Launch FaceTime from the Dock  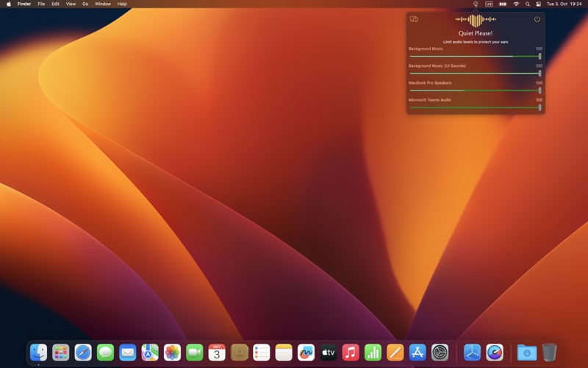coord(195,353)
